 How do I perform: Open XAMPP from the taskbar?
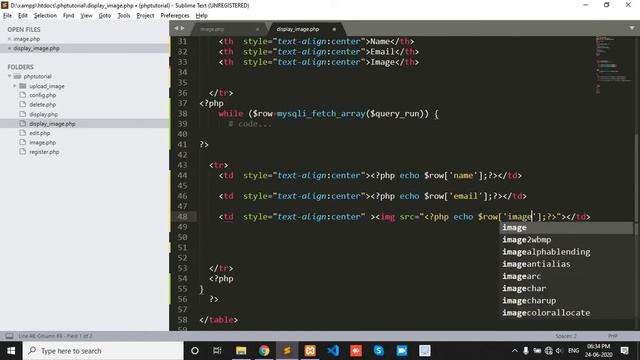[310, 351]
